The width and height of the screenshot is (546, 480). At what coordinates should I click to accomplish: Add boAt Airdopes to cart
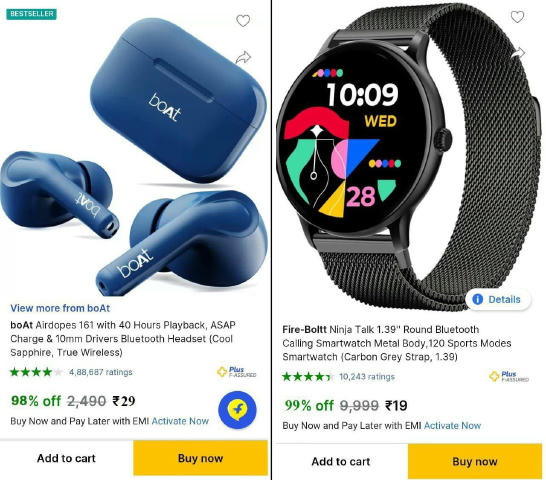click(x=66, y=458)
